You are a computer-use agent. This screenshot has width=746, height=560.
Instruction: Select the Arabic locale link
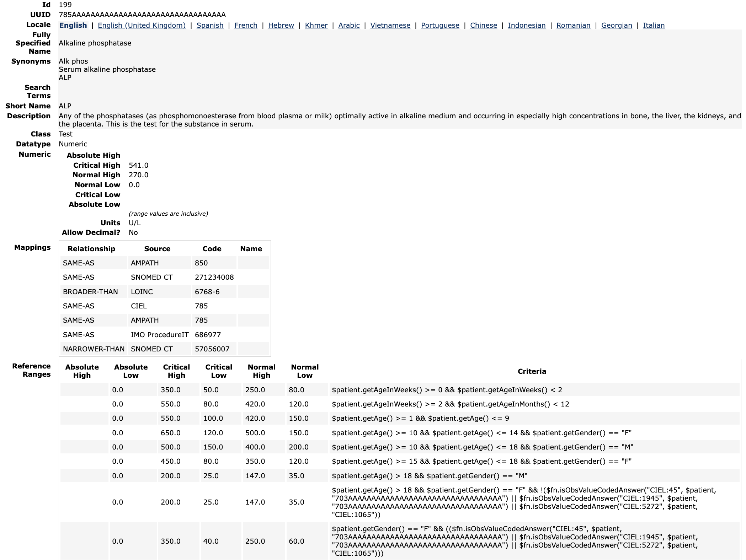click(349, 25)
